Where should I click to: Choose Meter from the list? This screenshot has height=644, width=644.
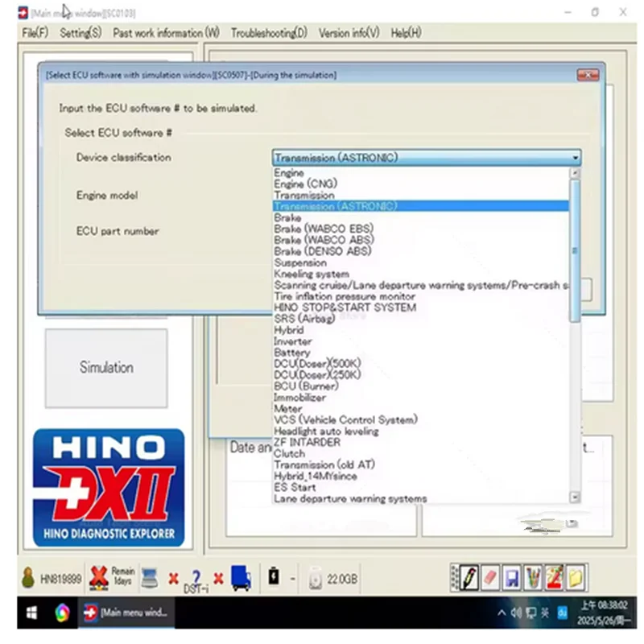(421, 409)
